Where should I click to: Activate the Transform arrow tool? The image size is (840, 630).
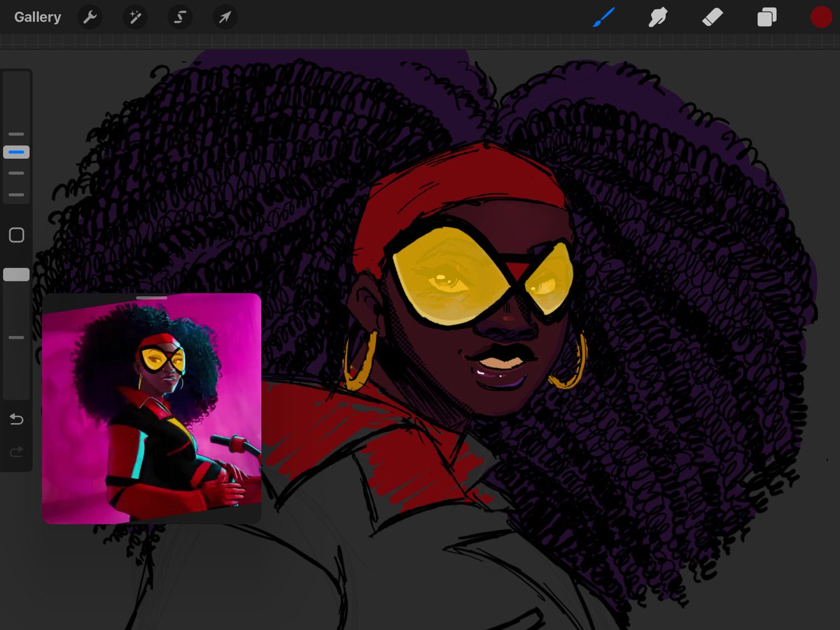225,17
